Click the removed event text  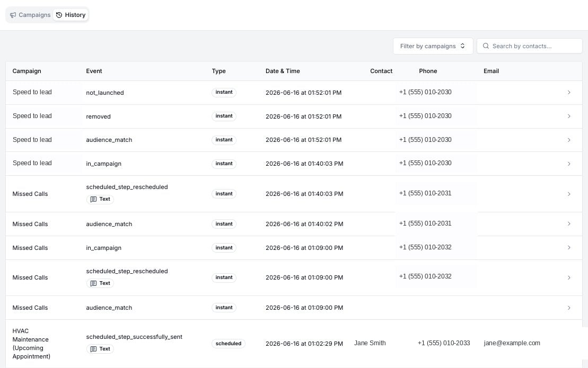[98, 117]
